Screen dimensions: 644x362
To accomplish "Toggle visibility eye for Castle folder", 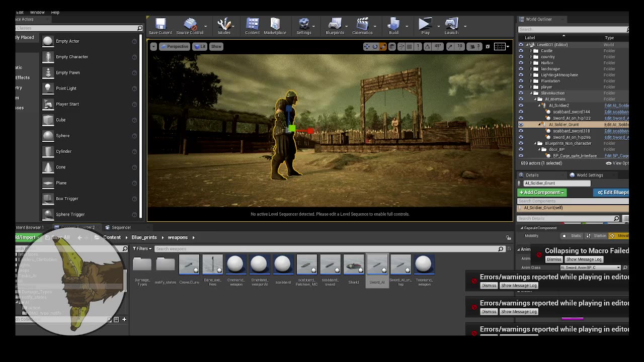I will click(x=521, y=51).
